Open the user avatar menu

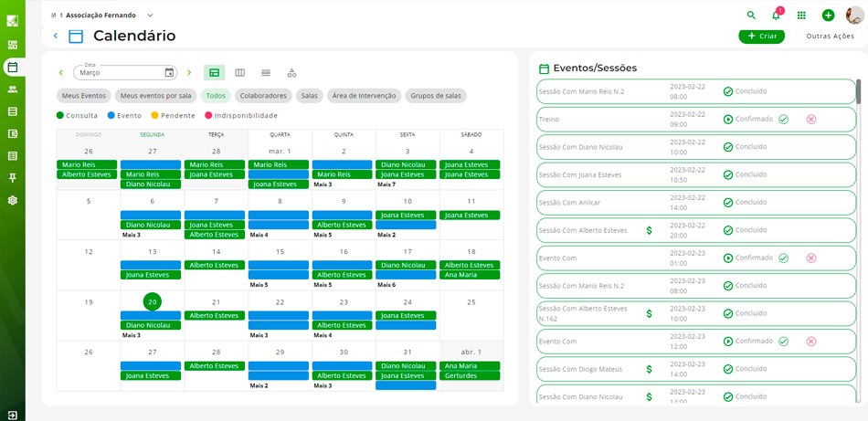[854, 15]
